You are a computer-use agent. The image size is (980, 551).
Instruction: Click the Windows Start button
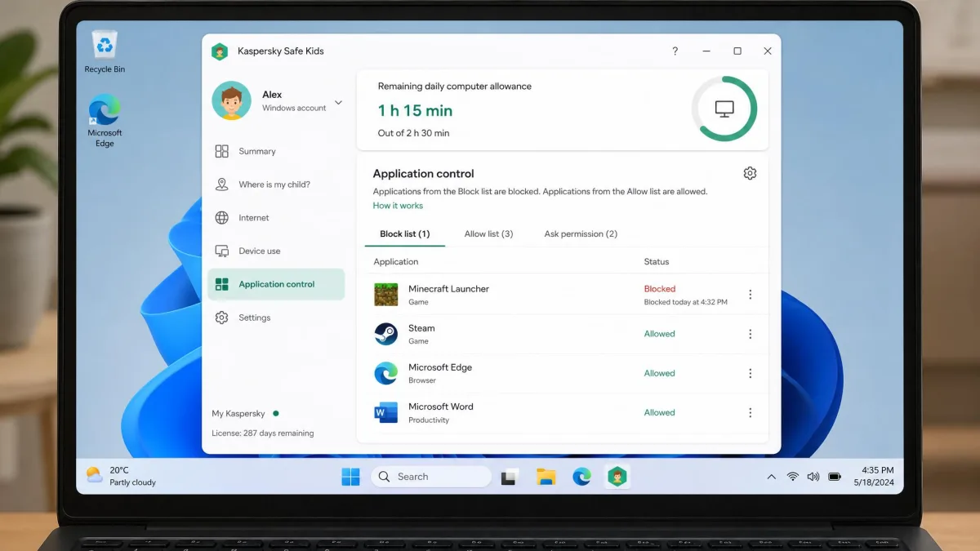[x=350, y=477]
